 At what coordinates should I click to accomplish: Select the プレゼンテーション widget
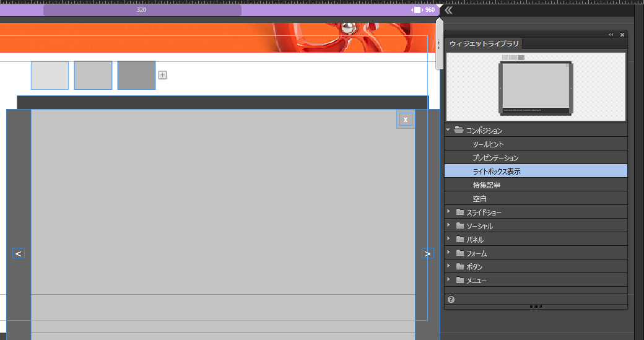pyautogui.click(x=536, y=158)
